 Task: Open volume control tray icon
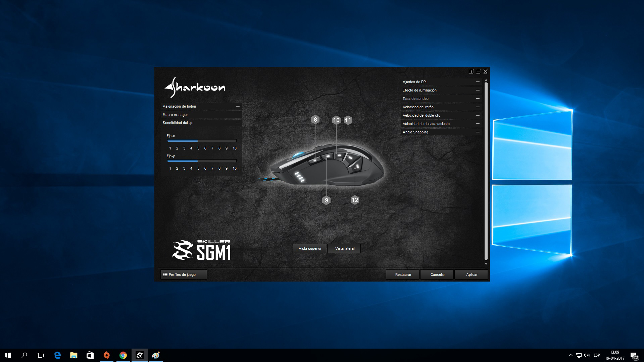(587, 355)
